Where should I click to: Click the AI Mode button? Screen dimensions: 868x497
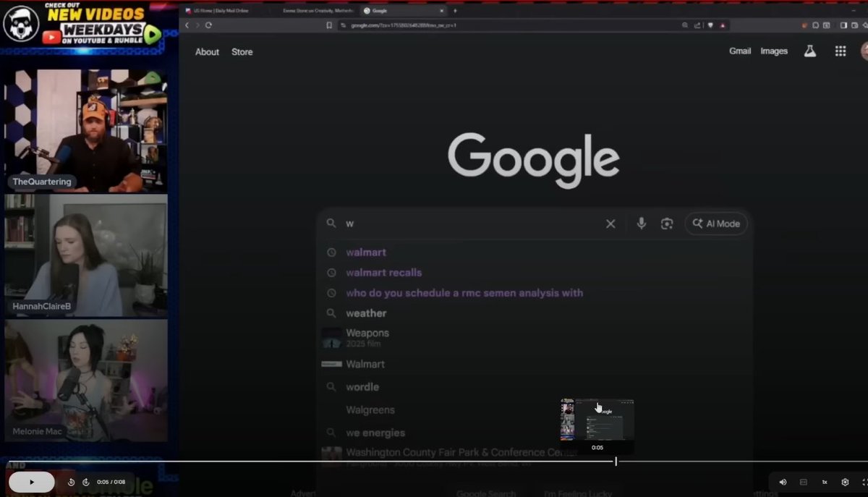716,224
